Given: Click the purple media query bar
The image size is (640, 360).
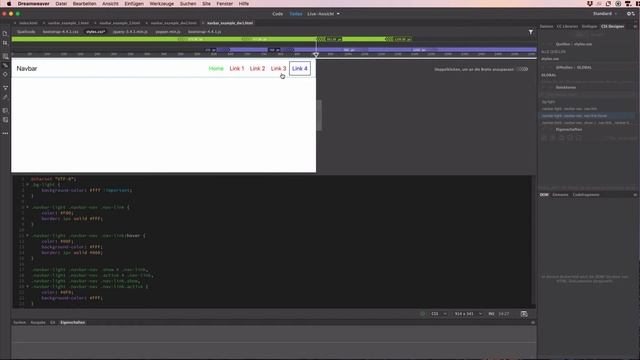Looking at the screenshot, I should coord(370,50).
